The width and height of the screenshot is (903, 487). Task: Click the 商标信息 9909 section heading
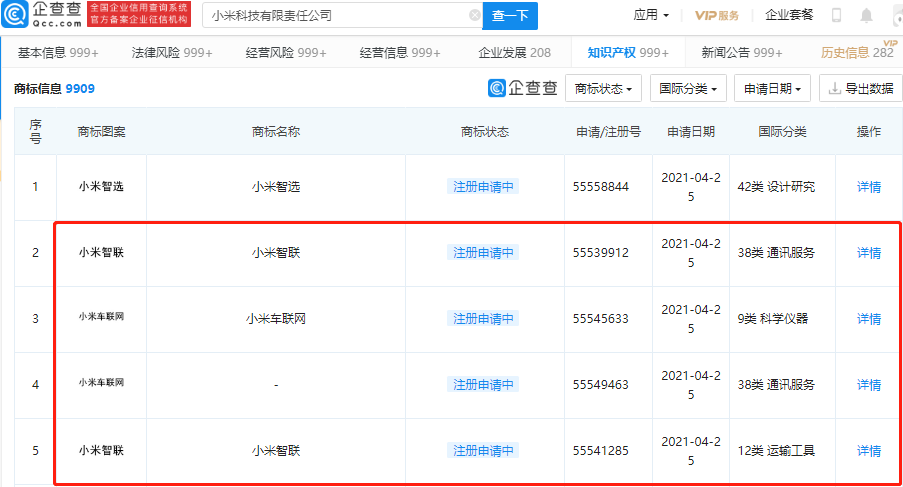coord(54,89)
